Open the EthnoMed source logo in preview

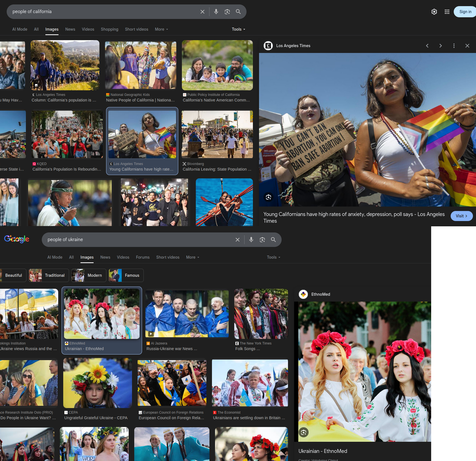click(303, 294)
